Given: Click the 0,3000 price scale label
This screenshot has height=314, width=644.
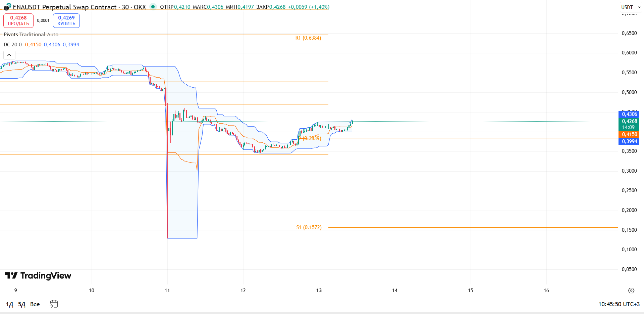Looking at the screenshot, I should [629, 171].
